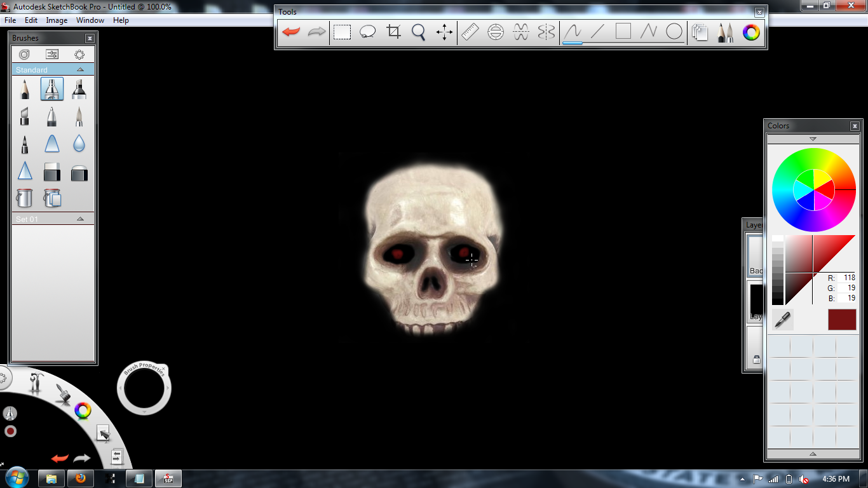Image resolution: width=868 pixels, height=488 pixels.
Task: Select the Lasso selection tool
Action: pos(368,32)
